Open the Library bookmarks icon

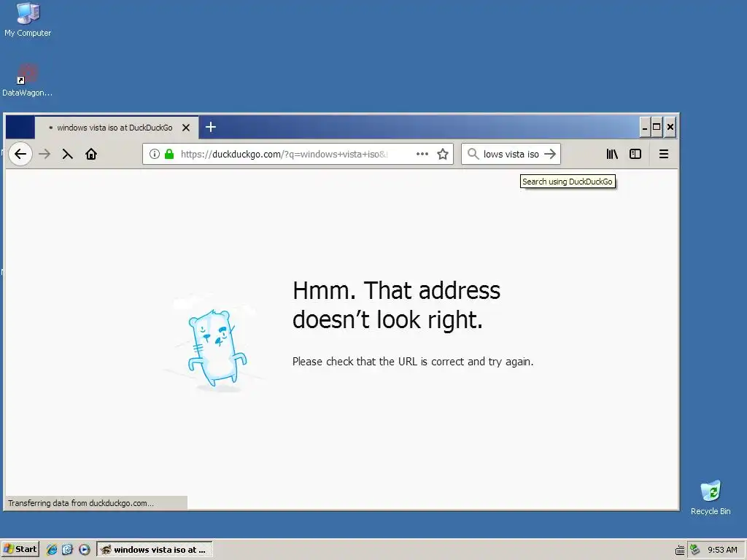point(612,154)
